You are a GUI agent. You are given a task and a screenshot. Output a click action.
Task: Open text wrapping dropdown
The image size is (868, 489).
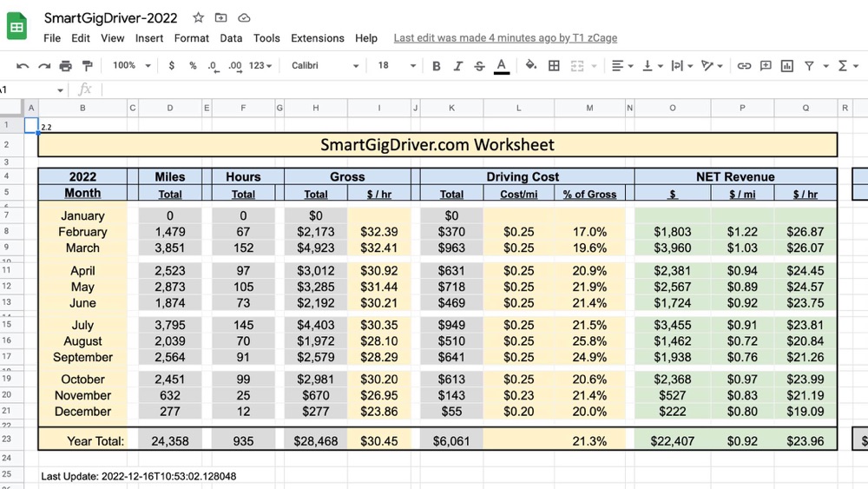pos(681,66)
